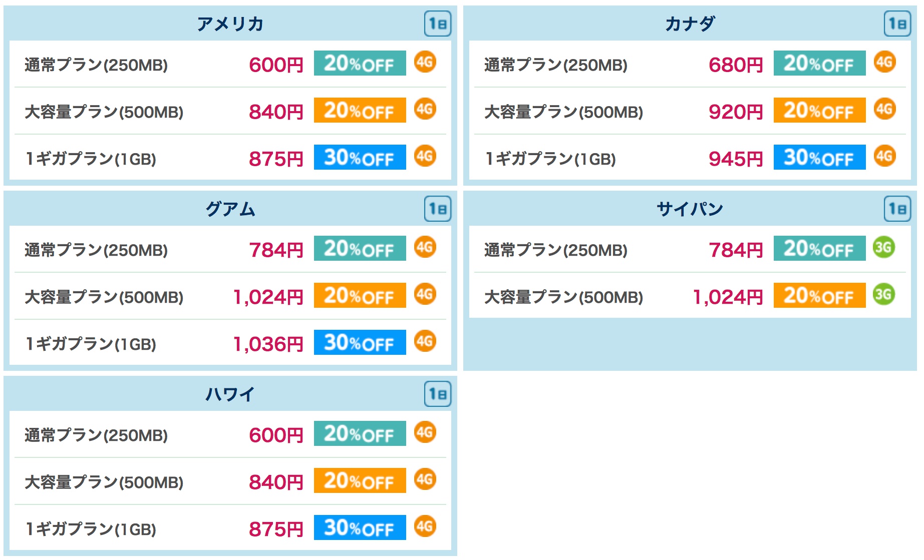Click 3G icon on サイパン 通常プラン row
Viewport: 924px width, 560px height.
(x=884, y=247)
